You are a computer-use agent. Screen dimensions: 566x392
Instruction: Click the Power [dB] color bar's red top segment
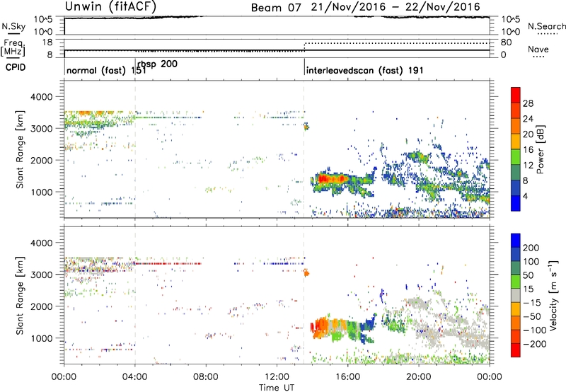click(516, 95)
